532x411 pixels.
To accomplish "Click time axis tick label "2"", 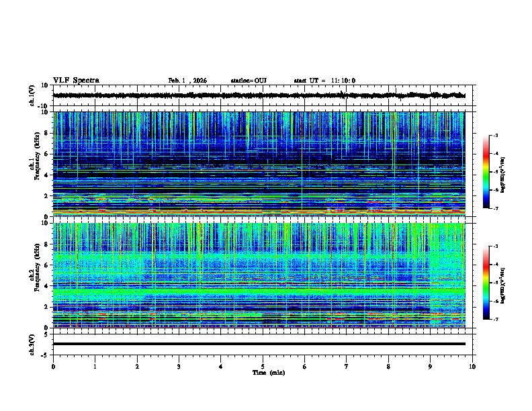I will tap(137, 367).
